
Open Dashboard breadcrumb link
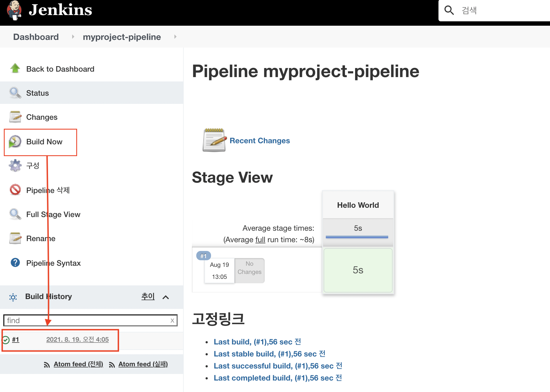(36, 37)
